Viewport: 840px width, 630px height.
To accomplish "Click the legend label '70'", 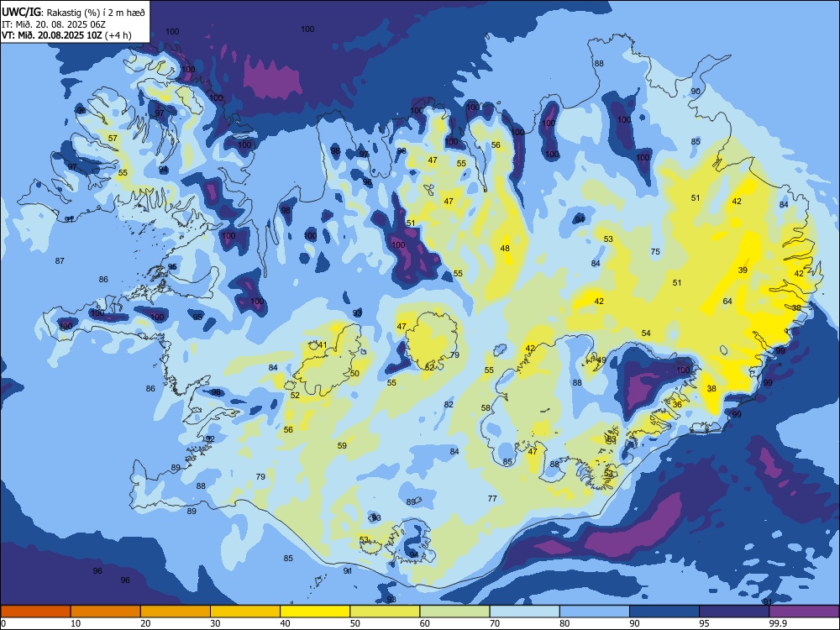I will tap(495, 623).
